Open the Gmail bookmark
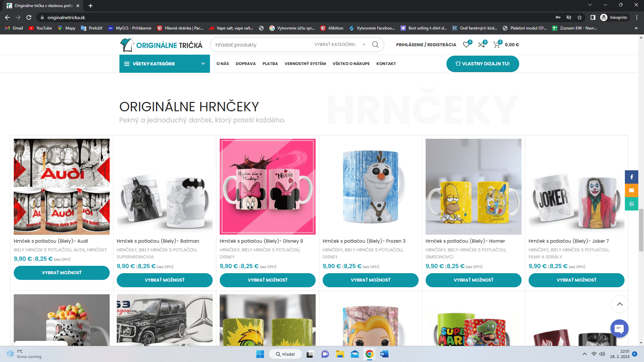The width and height of the screenshot is (644, 362). click(14, 28)
